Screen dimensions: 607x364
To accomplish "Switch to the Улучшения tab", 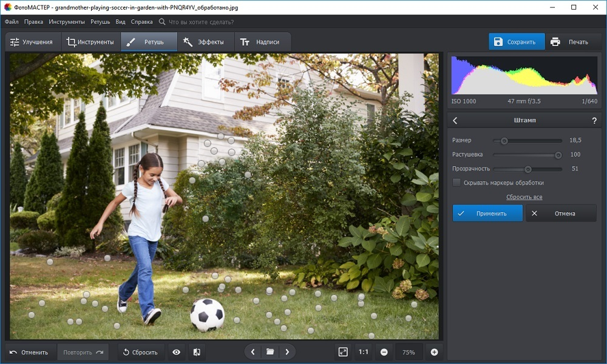I will 33,42.
